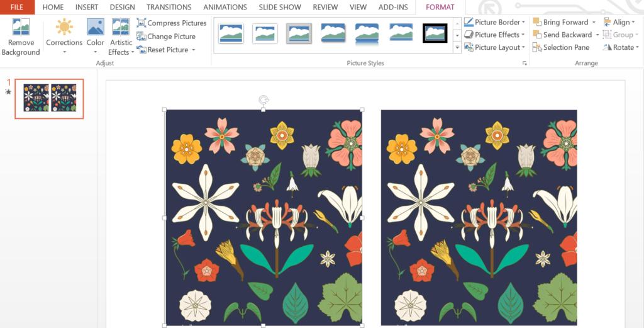Click Reset Picture
Screen dimensions: 644x328
point(163,50)
